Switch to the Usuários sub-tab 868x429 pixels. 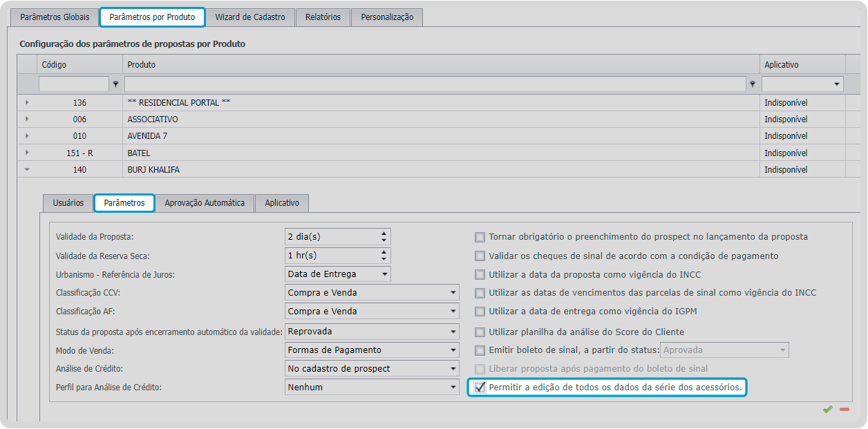tap(68, 203)
